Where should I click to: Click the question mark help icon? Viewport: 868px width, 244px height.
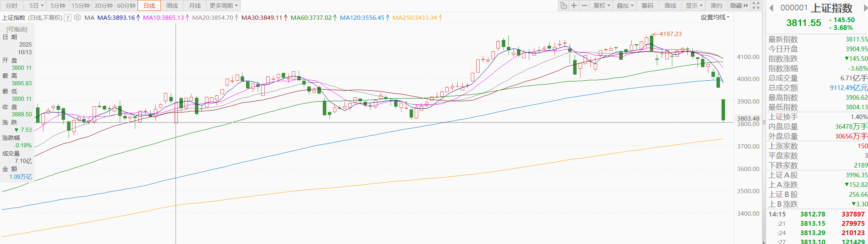pos(68,17)
